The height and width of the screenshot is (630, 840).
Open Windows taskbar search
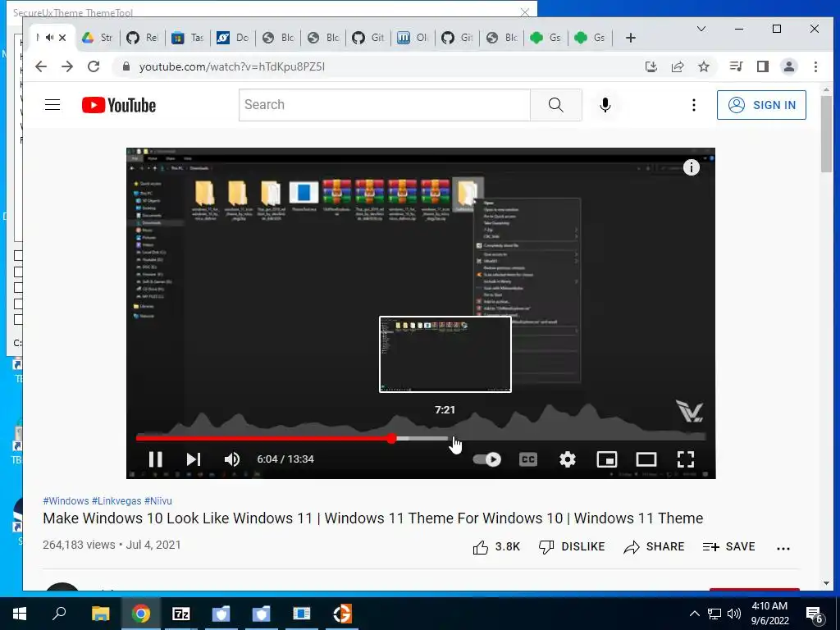59,614
